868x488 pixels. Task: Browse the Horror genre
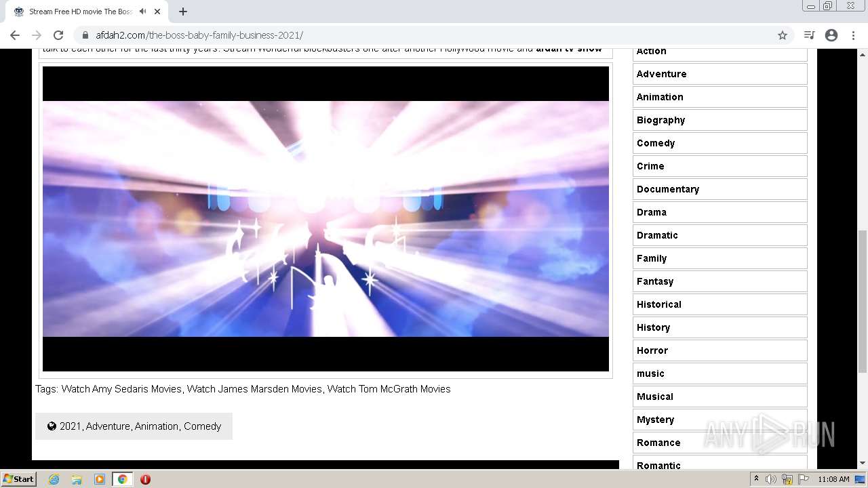pos(720,350)
